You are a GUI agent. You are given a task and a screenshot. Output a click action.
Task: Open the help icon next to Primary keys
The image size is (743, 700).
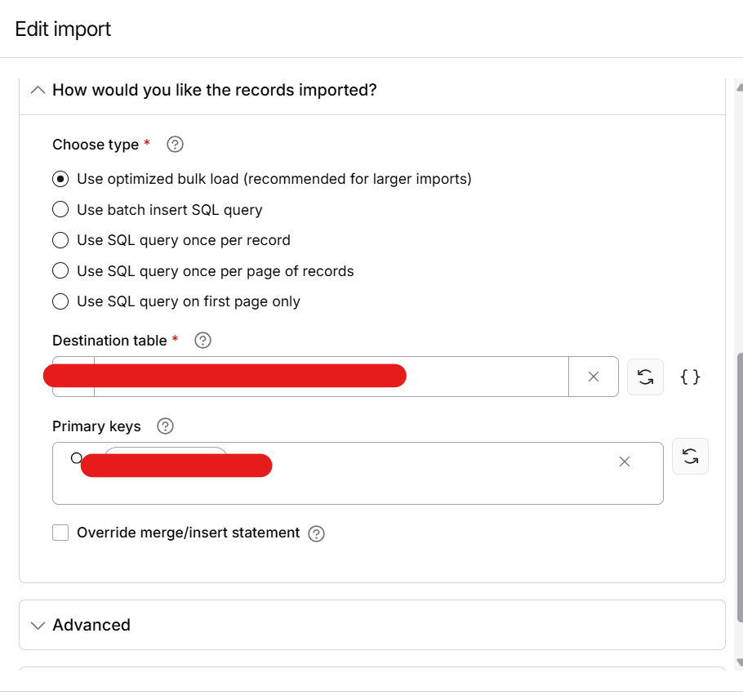164,426
